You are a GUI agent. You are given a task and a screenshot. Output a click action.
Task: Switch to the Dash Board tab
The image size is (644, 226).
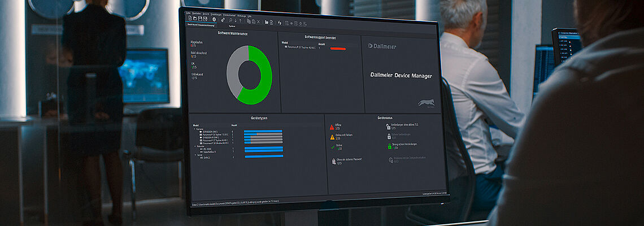[201, 25]
